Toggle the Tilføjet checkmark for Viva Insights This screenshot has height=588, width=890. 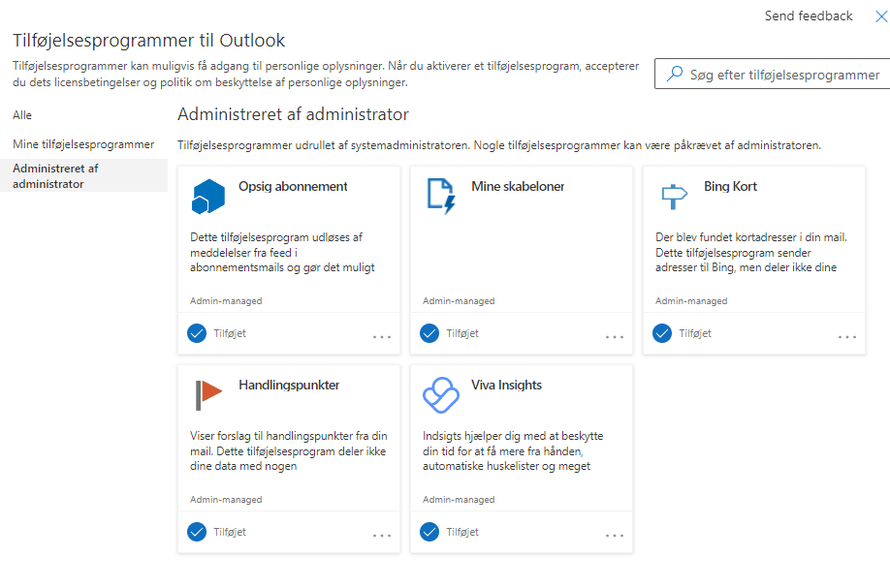click(x=429, y=532)
